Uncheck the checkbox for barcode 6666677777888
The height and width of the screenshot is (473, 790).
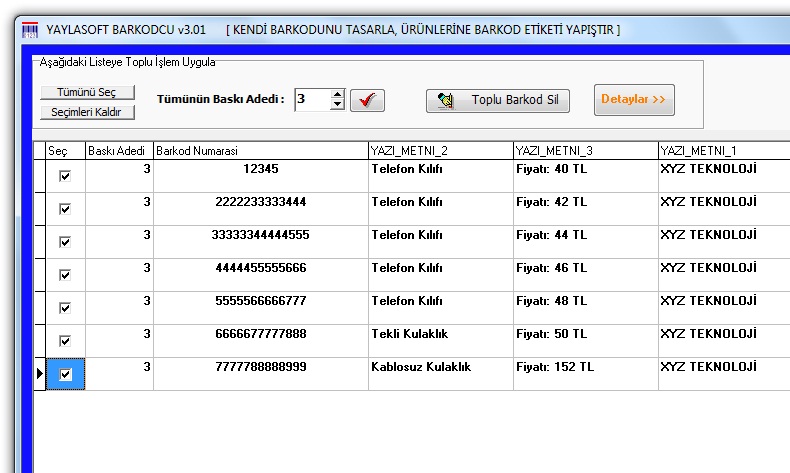[x=65, y=341]
